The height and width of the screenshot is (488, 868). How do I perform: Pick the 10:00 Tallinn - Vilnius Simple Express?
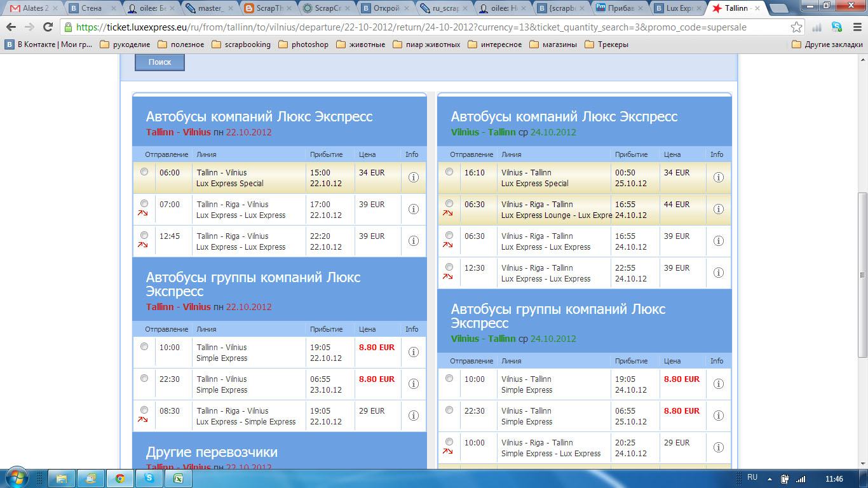(x=144, y=346)
